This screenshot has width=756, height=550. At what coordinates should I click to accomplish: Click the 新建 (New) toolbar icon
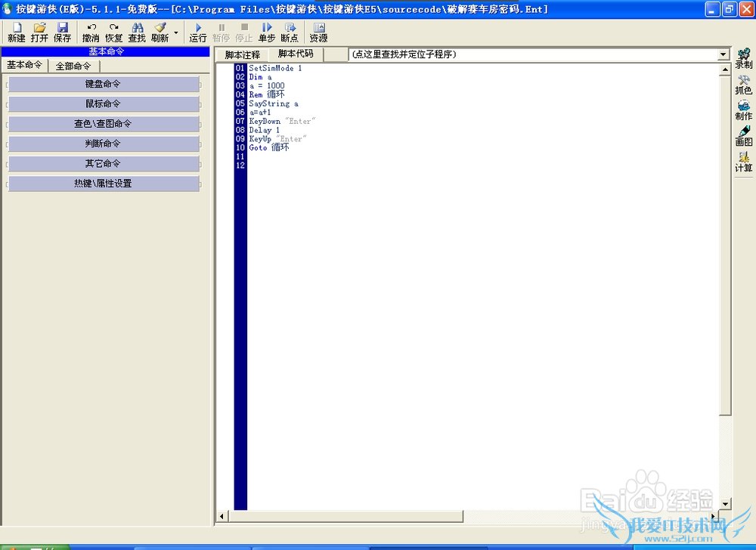click(16, 32)
